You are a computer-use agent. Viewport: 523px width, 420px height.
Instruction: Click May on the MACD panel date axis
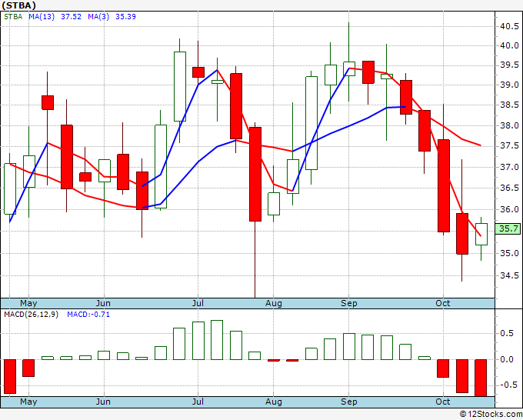pyautogui.click(x=28, y=402)
